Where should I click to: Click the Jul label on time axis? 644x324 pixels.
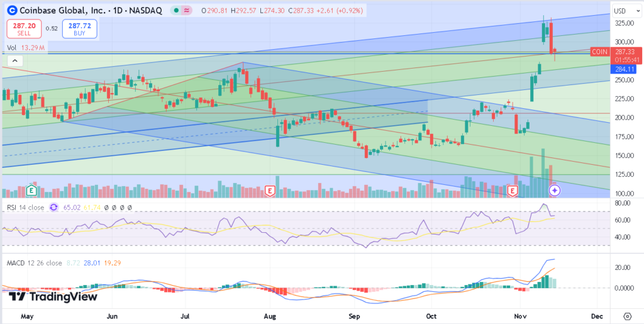tap(184, 316)
